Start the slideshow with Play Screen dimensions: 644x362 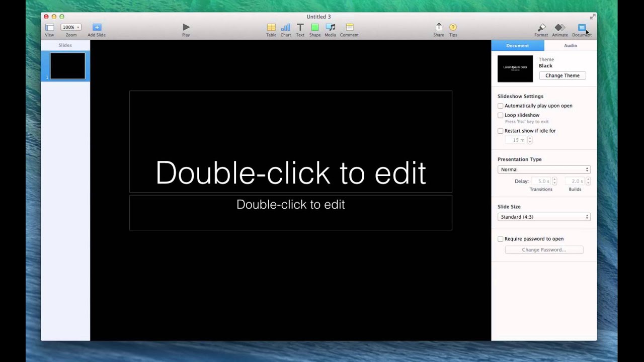click(186, 27)
